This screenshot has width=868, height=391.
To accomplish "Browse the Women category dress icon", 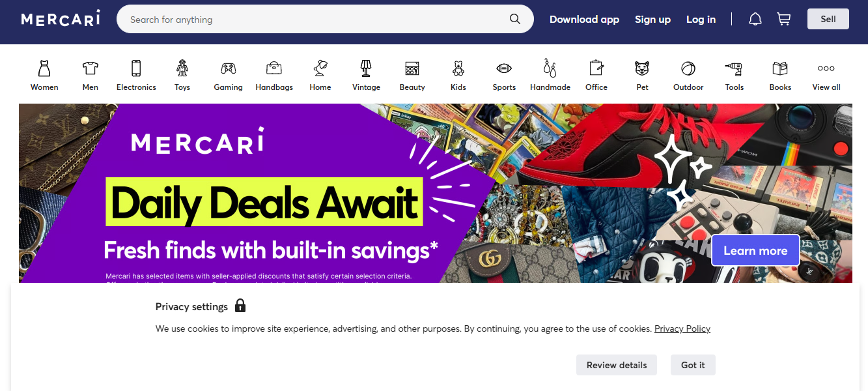I will click(44, 68).
